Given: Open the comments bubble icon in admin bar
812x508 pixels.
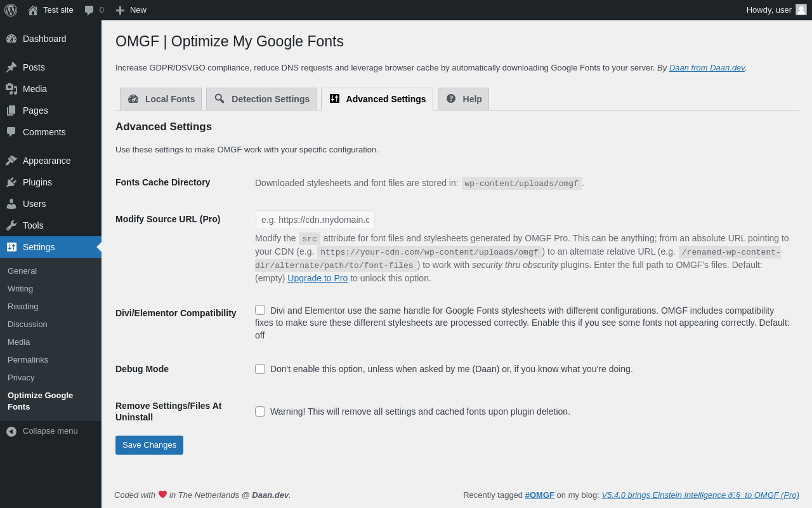Looking at the screenshot, I should pyautogui.click(x=89, y=10).
